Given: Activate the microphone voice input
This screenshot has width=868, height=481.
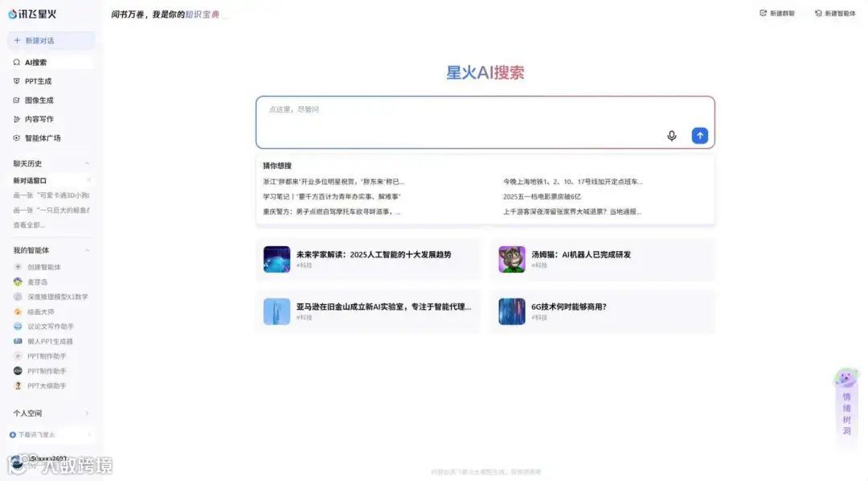Looking at the screenshot, I should [671, 136].
